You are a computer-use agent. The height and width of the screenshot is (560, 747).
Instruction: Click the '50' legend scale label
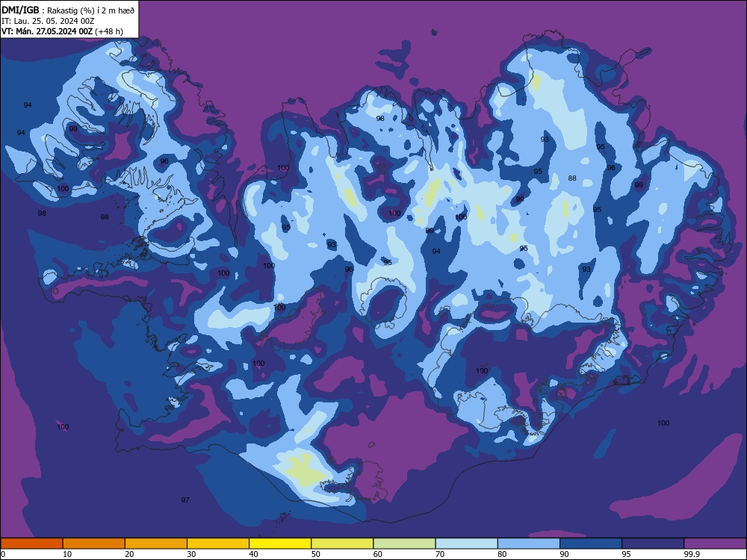click(316, 554)
